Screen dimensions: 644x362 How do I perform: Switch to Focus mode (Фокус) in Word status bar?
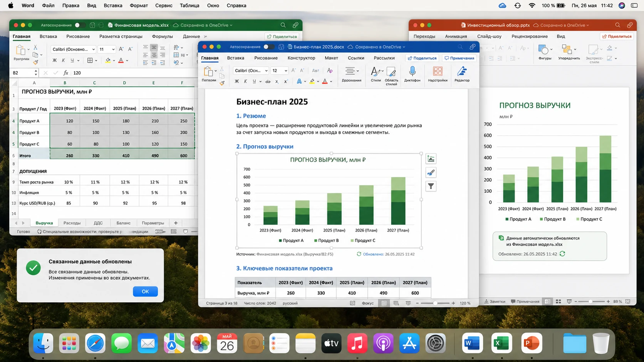[x=367, y=303]
